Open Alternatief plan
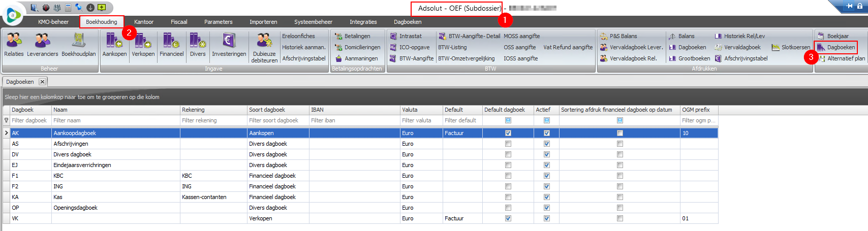Viewport: 868px width, 231px height. click(x=841, y=58)
